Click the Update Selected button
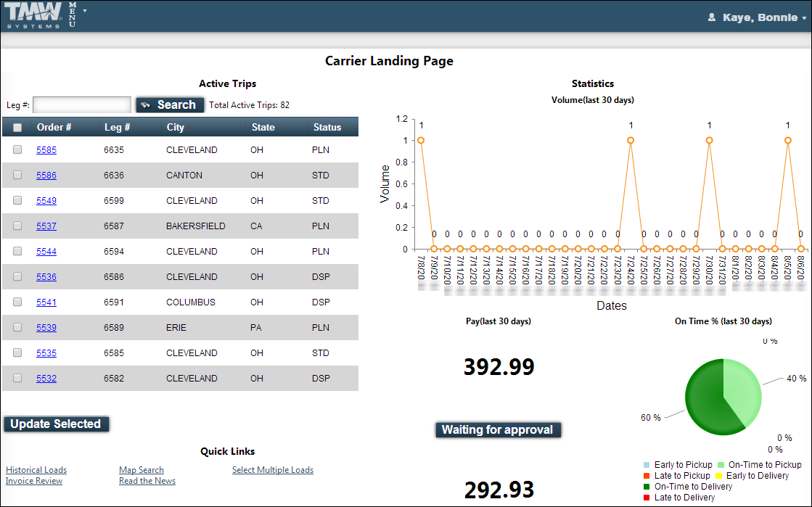 pyautogui.click(x=56, y=424)
